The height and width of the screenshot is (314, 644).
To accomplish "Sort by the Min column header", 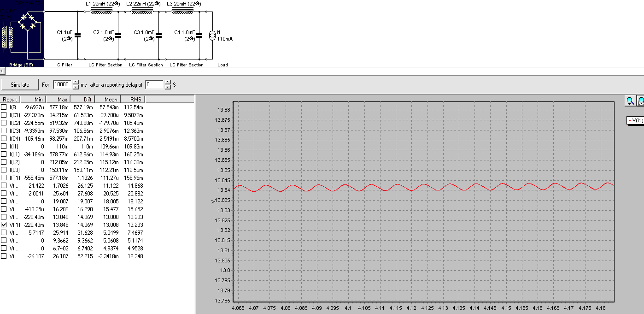I will [32, 99].
